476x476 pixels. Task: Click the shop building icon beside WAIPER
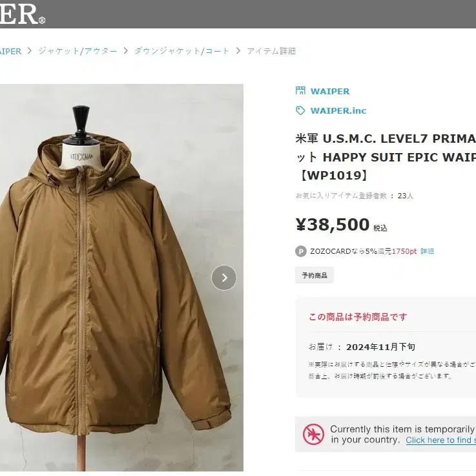[x=300, y=90]
